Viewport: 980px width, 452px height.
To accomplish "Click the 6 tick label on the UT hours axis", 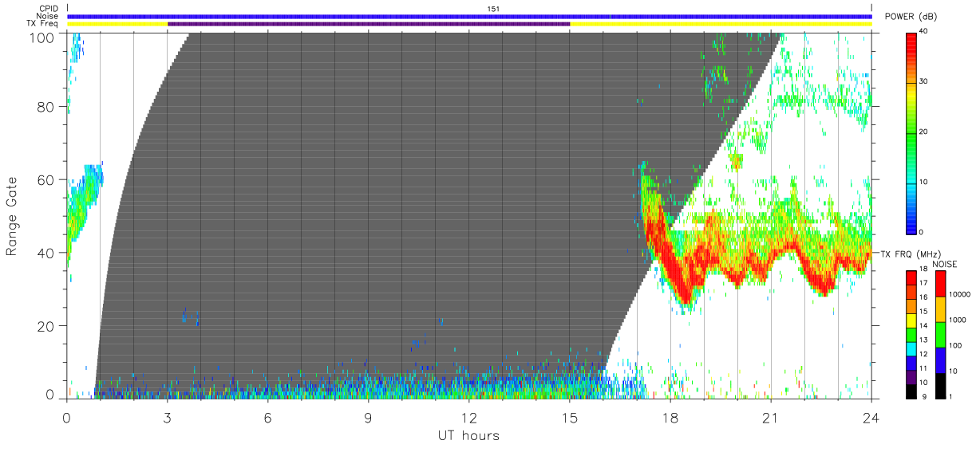I will click(268, 417).
